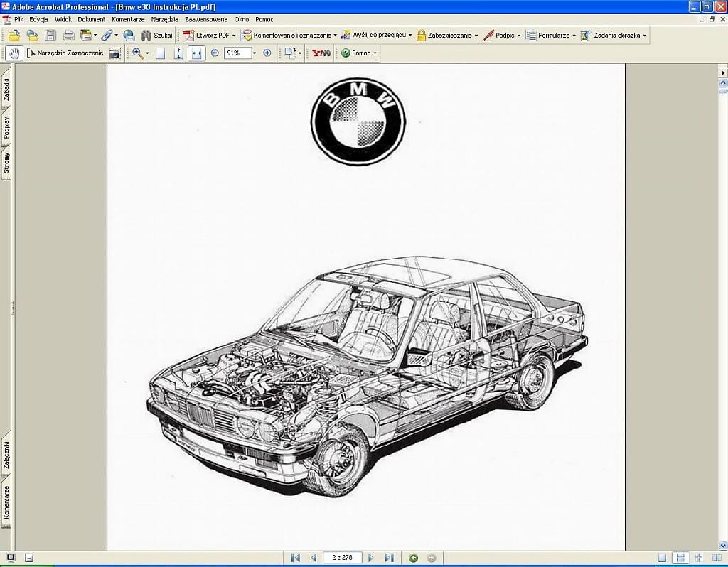Switch to Continuous Facing layout
Image resolution: width=728 pixels, height=567 pixels.
point(698,558)
